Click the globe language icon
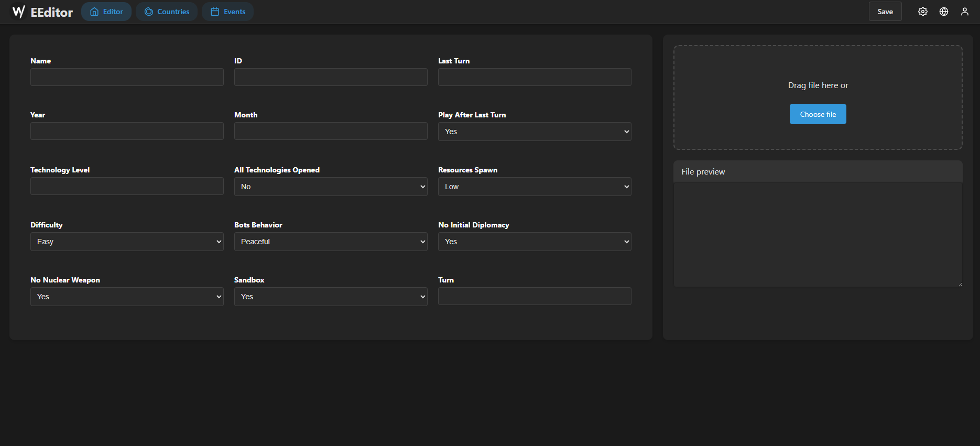This screenshot has width=980, height=446. [944, 12]
